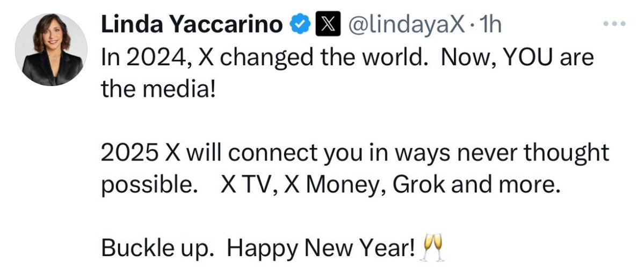Screen dimensions: 644x270
Task: Open the @lindayaX handle link
Action: coord(406,25)
